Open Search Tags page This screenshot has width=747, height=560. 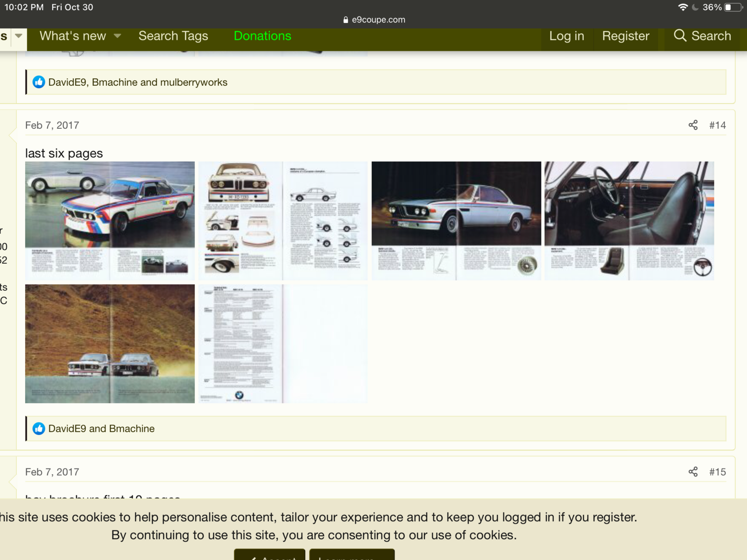173,36
